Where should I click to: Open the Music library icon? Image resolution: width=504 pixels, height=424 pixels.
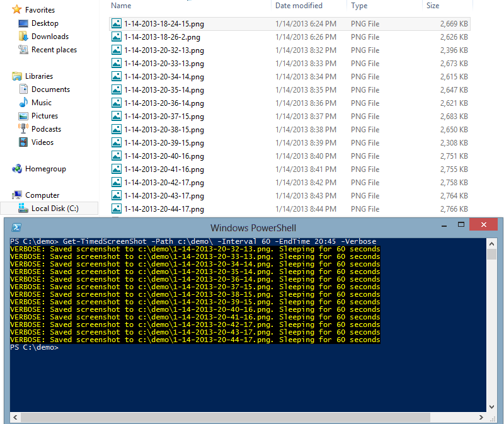point(21,102)
